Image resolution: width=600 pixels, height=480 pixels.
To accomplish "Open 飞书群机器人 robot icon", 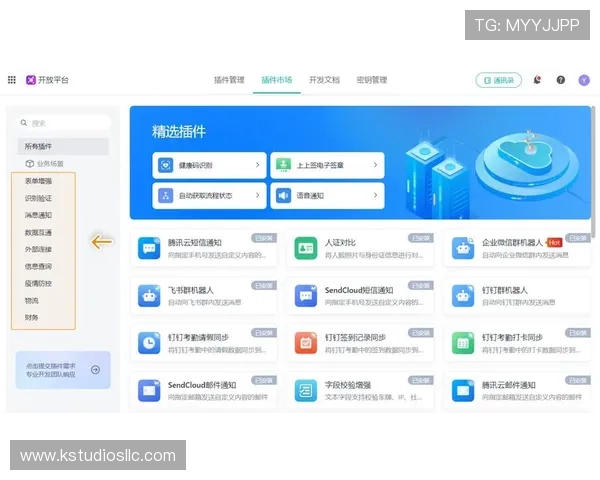I will tap(149, 296).
